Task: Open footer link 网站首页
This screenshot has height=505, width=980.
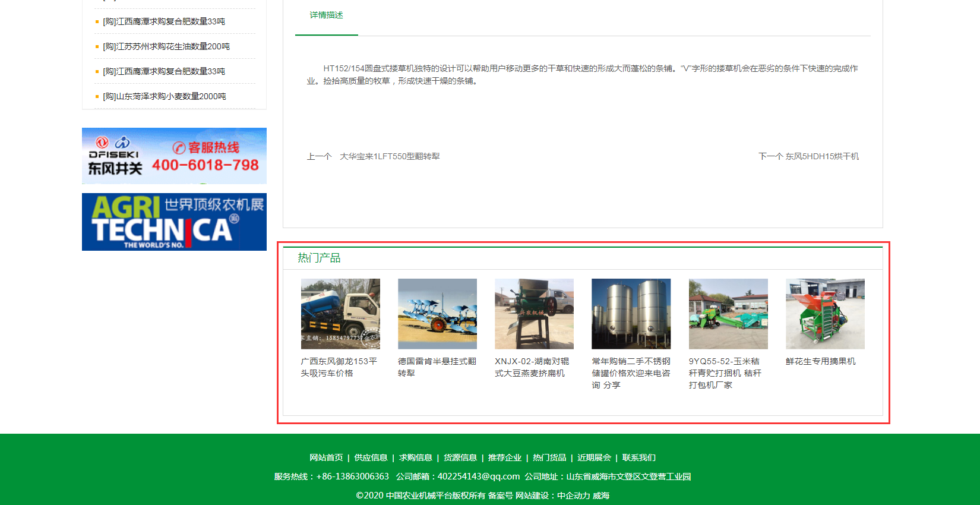Action: [326, 457]
